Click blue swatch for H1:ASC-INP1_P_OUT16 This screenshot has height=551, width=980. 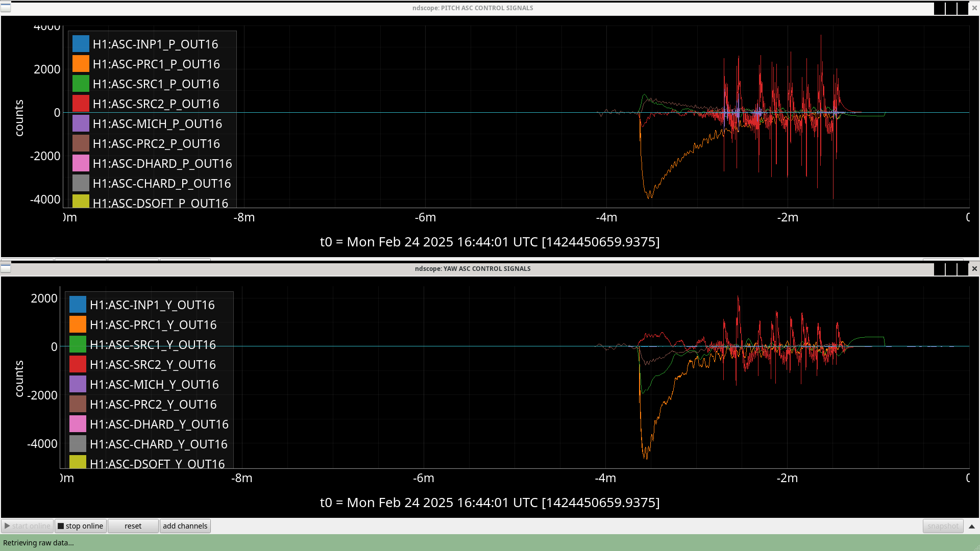[81, 44]
